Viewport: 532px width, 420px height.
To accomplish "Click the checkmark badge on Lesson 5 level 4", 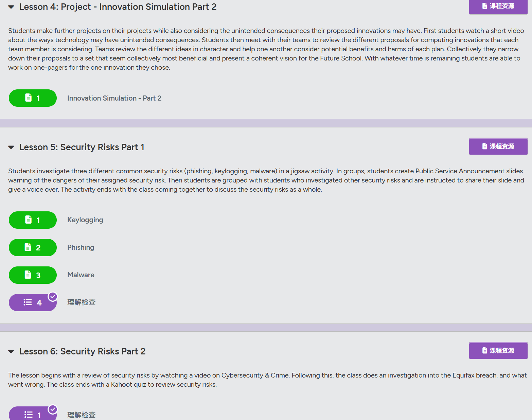I will [x=53, y=297].
